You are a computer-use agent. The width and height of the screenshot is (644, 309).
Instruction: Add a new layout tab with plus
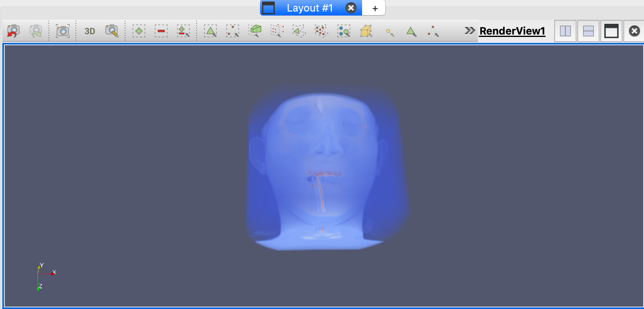coord(375,8)
